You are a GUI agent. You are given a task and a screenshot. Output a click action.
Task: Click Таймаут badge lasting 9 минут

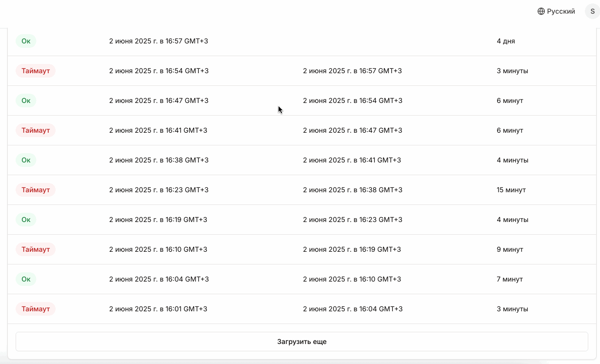(36, 249)
